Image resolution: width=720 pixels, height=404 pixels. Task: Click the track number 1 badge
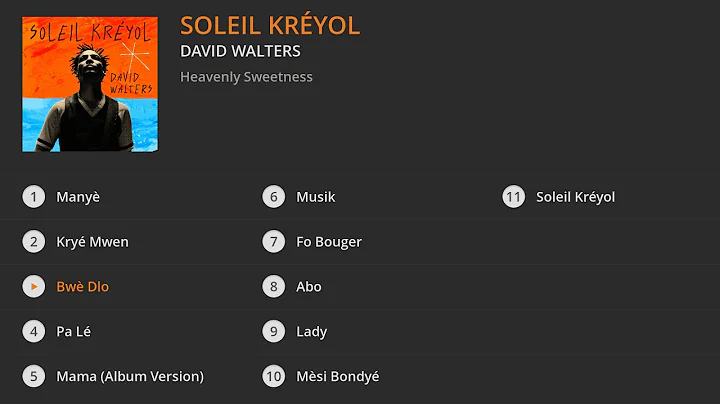click(x=34, y=197)
